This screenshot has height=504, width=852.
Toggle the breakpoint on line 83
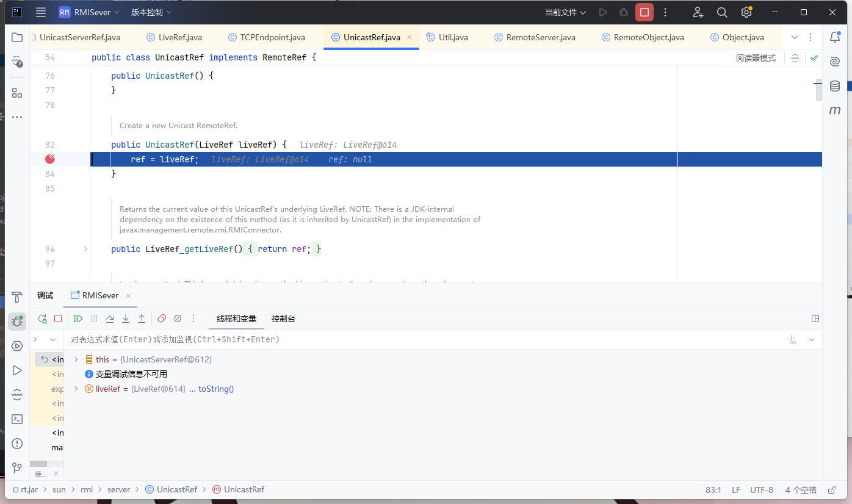pyautogui.click(x=50, y=159)
